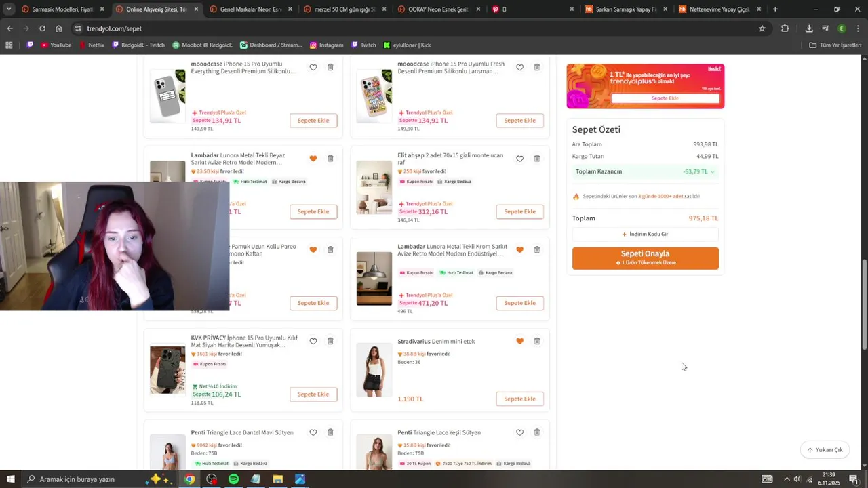Add Stradivarius Denim mini etek to cart
This screenshot has height=488, width=868.
pyautogui.click(x=520, y=399)
